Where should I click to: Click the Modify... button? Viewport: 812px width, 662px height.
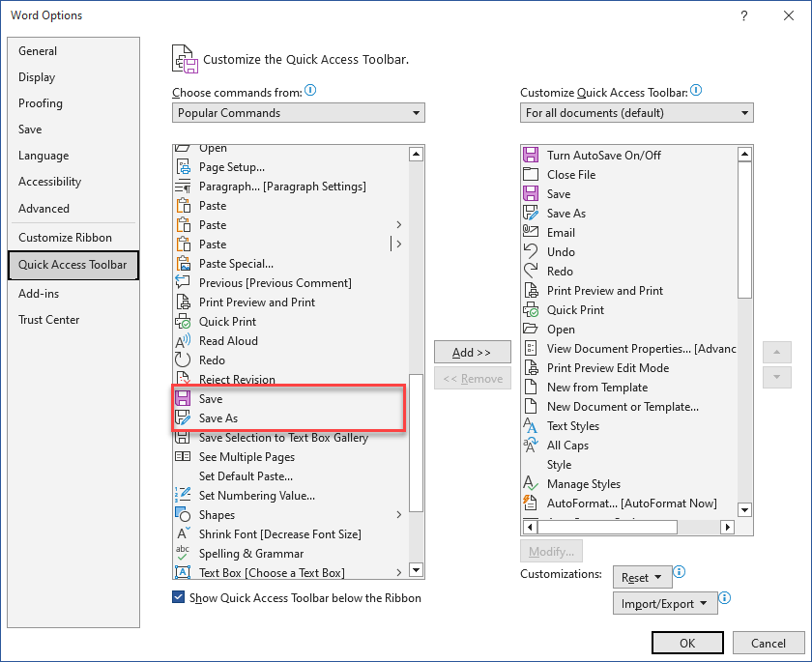coord(551,551)
